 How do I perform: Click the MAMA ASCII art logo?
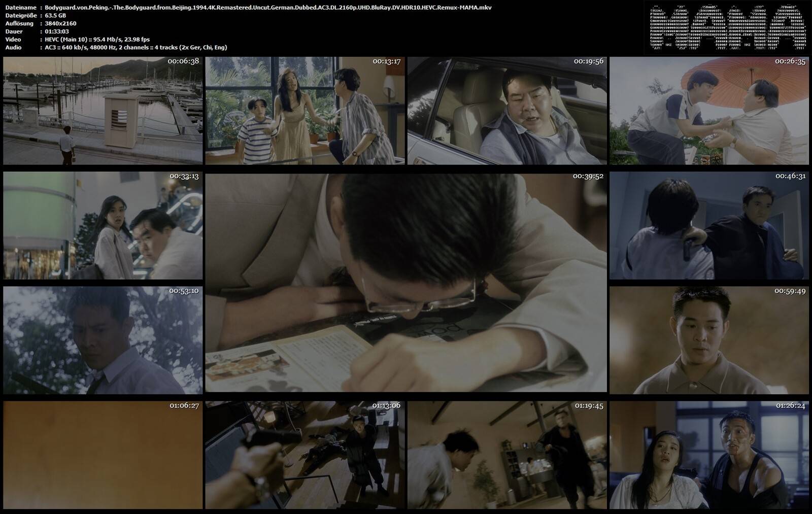click(728, 28)
